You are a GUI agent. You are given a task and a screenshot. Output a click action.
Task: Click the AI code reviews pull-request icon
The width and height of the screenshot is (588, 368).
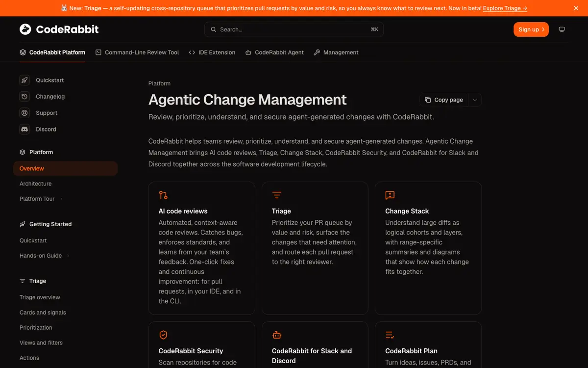[163, 195]
